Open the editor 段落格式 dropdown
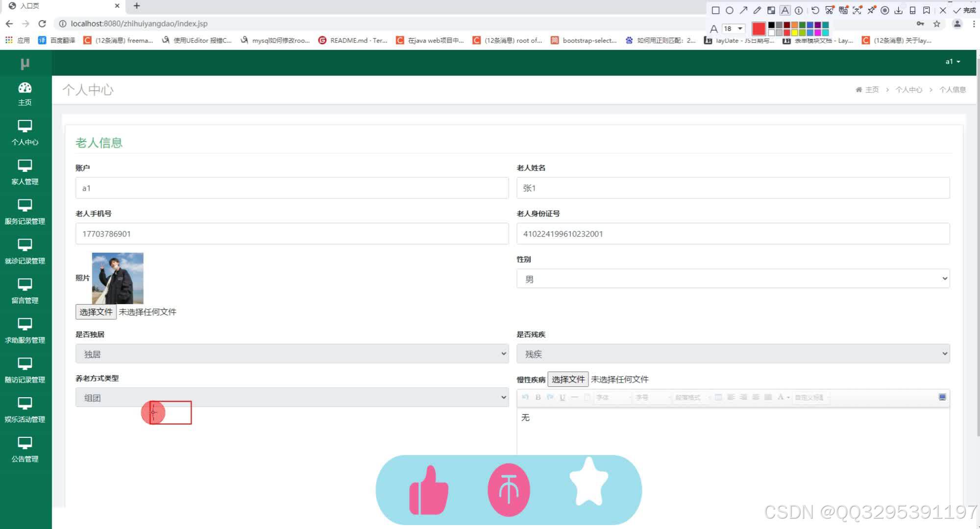This screenshot has height=529, width=980. [x=691, y=397]
